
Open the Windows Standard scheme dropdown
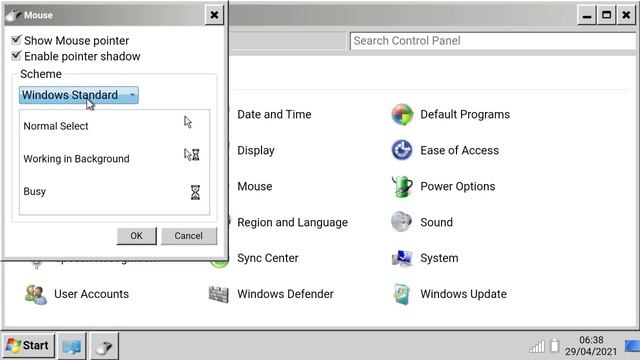79,95
